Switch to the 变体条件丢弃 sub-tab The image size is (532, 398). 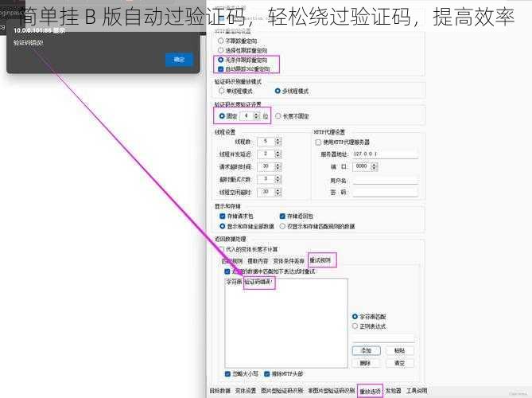[289, 261]
